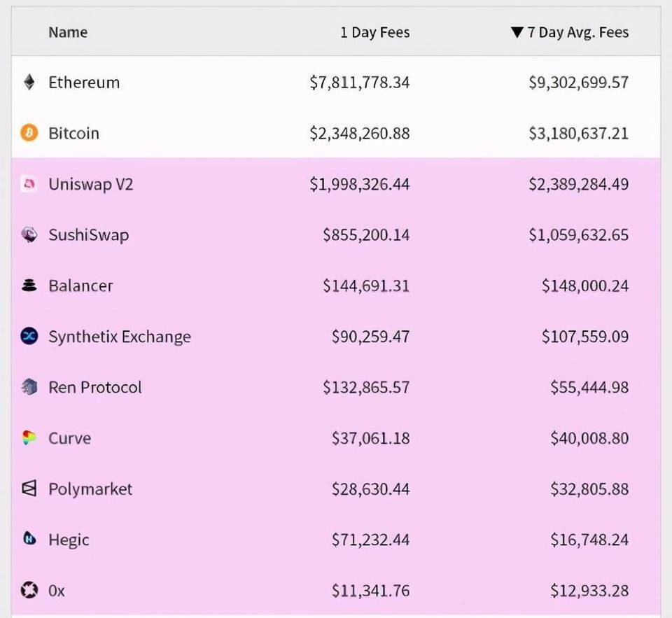
Task: Click the Ethereum diamond logo icon
Action: (x=29, y=83)
